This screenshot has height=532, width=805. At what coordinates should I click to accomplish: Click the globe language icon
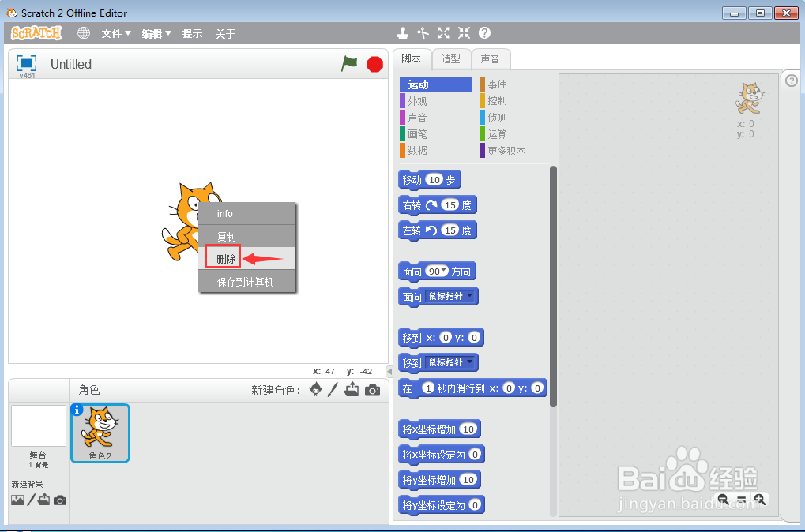pos(83,33)
